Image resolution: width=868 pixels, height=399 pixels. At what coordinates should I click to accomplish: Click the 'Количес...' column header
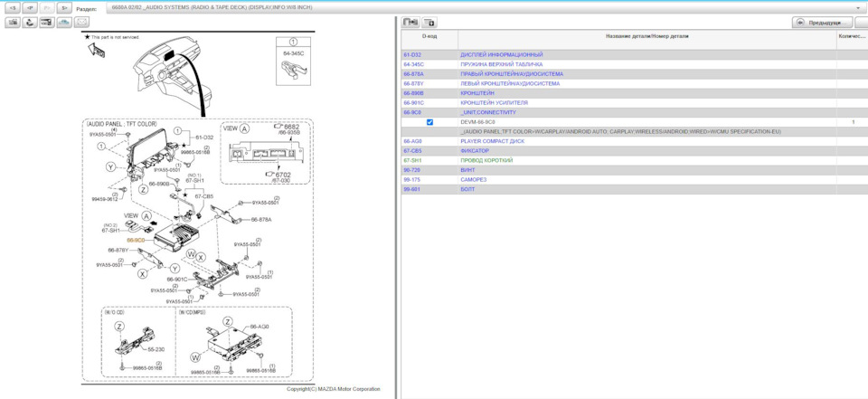pyautogui.click(x=852, y=36)
